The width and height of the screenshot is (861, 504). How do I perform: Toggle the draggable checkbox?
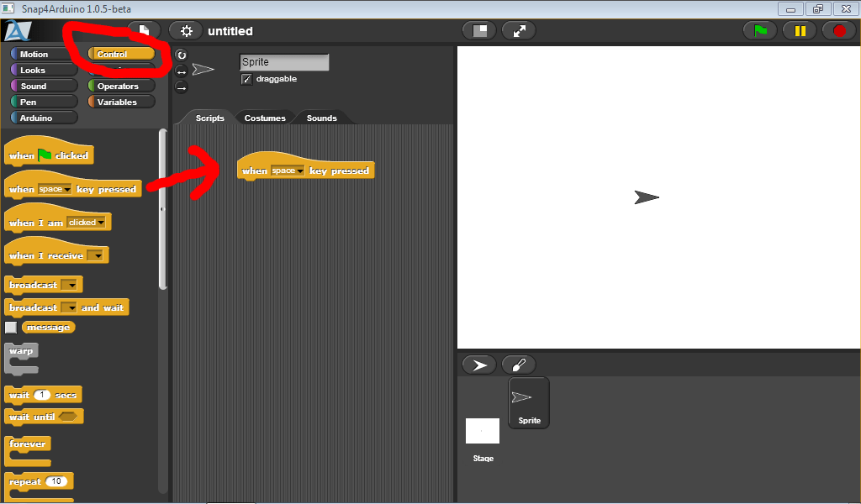pos(246,79)
